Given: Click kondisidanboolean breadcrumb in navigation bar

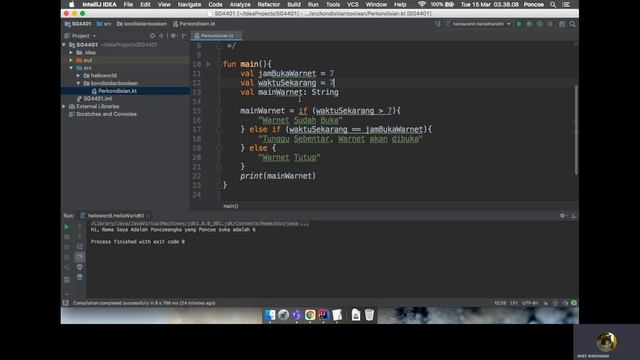Looking at the screenshot, I should (142, 24).
